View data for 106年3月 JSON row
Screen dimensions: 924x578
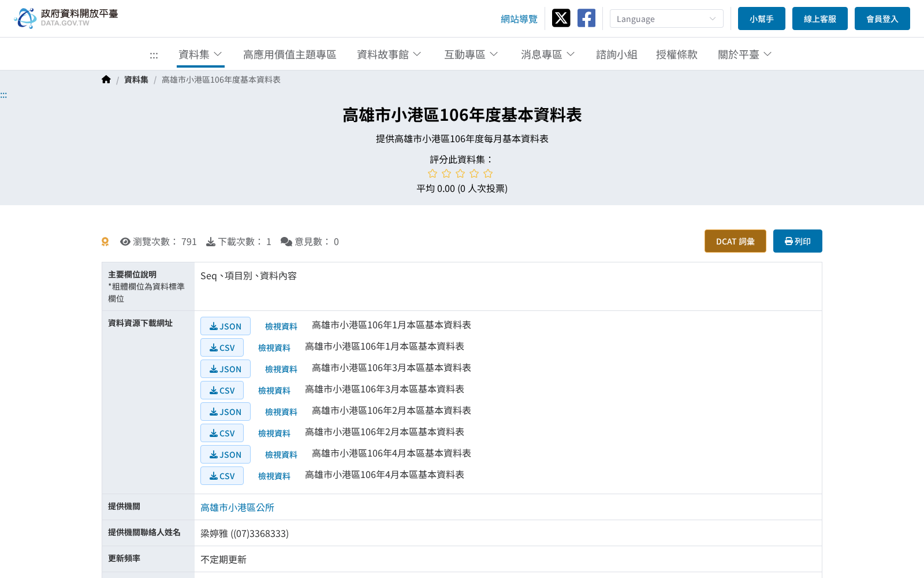coord(281,369)
